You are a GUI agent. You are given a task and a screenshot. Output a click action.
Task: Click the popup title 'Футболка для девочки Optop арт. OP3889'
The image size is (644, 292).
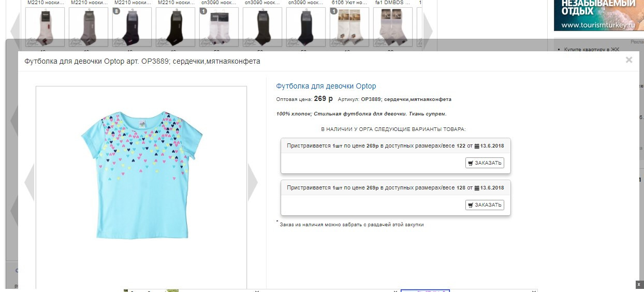(x=142, y=61)
